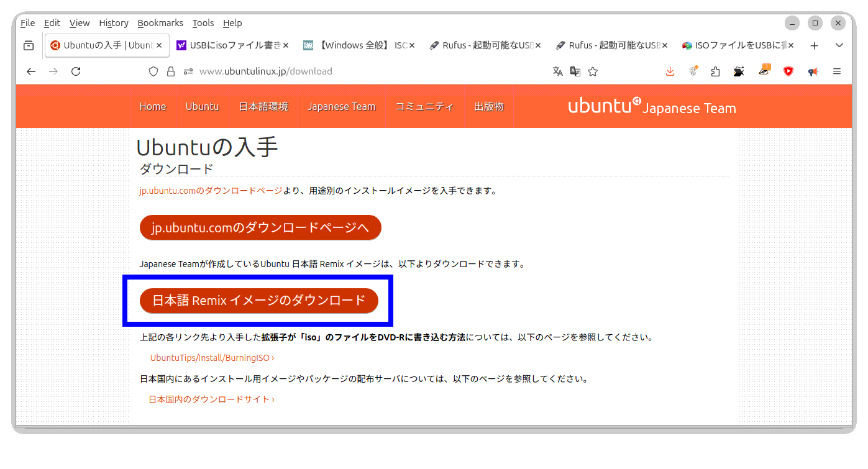This screenshot has width=868, height=469.
Task: Open the Firefox View recent browsing icon
Action: point(28,45)
